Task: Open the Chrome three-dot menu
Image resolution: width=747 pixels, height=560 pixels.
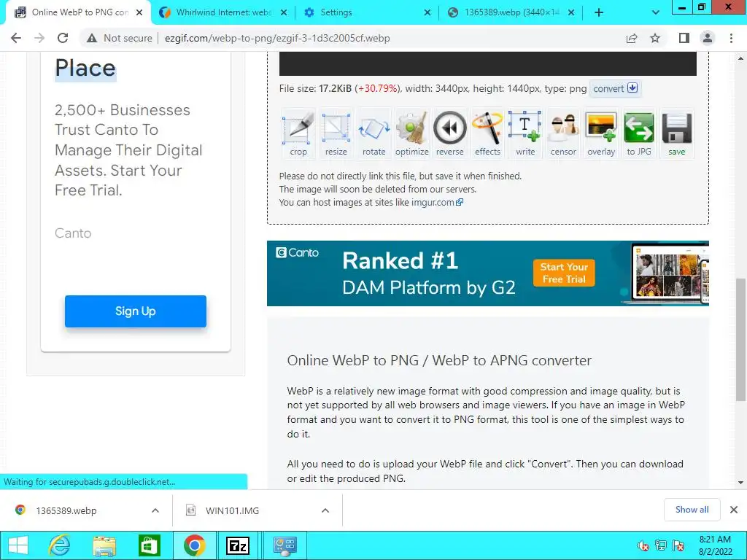Action: [731, 38]
